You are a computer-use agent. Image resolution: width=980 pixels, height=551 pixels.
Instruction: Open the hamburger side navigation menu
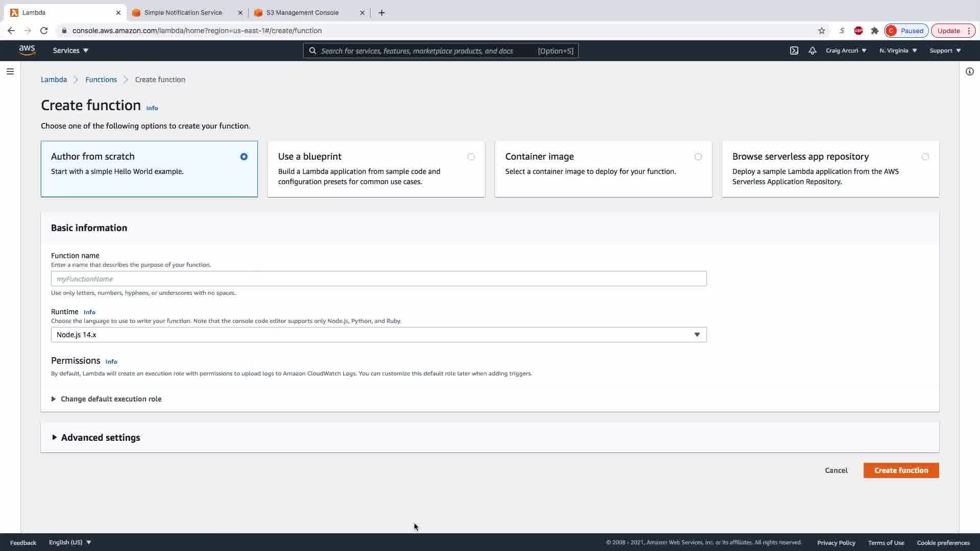click(10, 71)
